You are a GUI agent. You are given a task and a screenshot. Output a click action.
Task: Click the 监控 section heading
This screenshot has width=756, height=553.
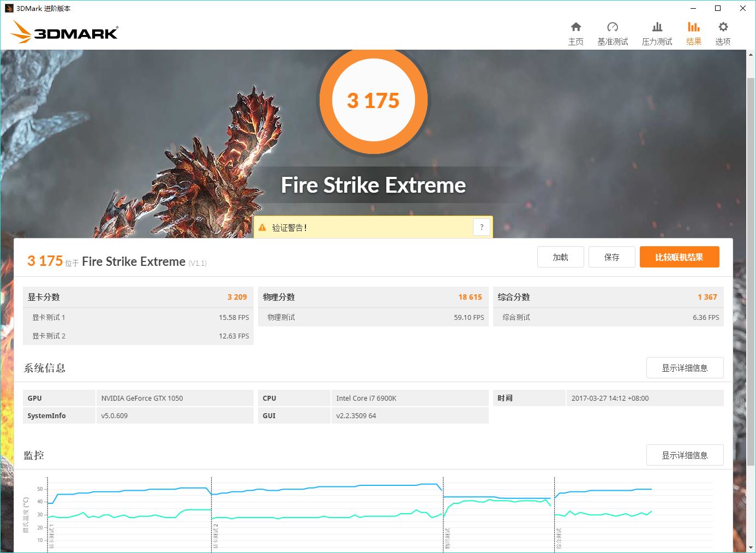point(34,455)
